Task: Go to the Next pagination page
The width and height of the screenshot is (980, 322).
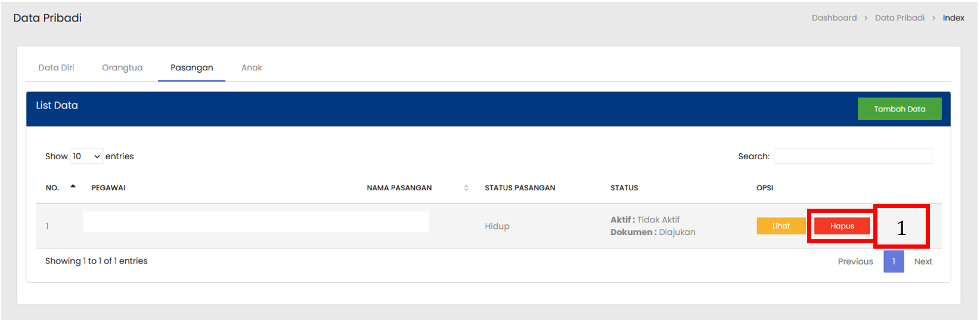Action: click(x=923, y=262)
